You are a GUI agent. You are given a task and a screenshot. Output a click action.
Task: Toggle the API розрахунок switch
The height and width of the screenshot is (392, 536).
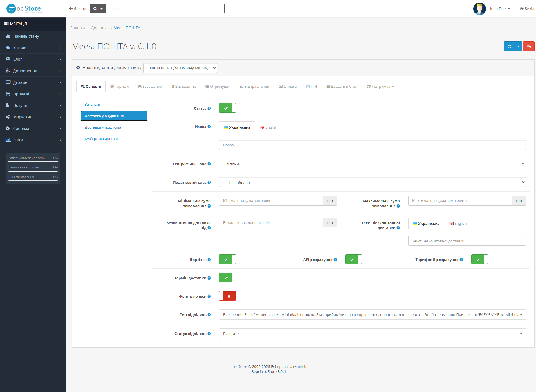[353, 259]
